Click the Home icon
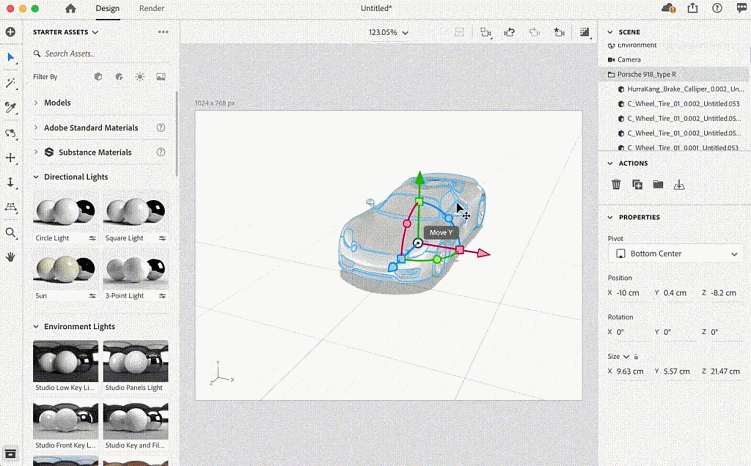751x466 pixels. pos(70,8)
